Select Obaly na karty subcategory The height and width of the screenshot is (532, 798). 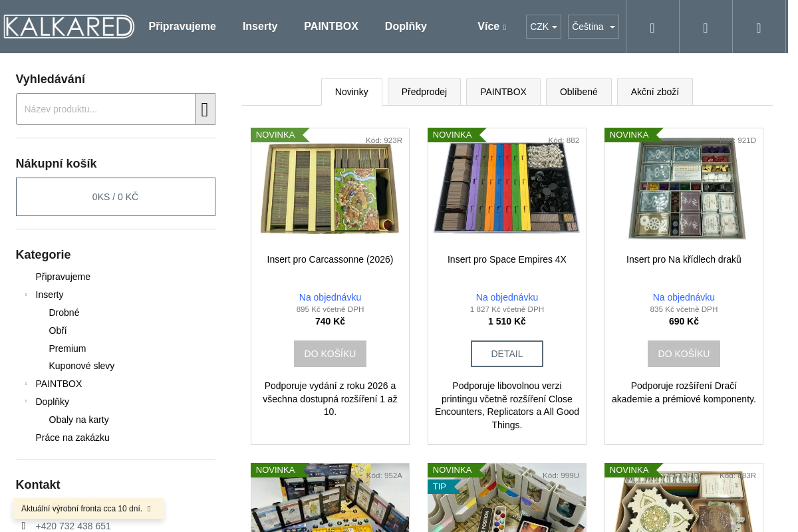(x=78, y=420)
